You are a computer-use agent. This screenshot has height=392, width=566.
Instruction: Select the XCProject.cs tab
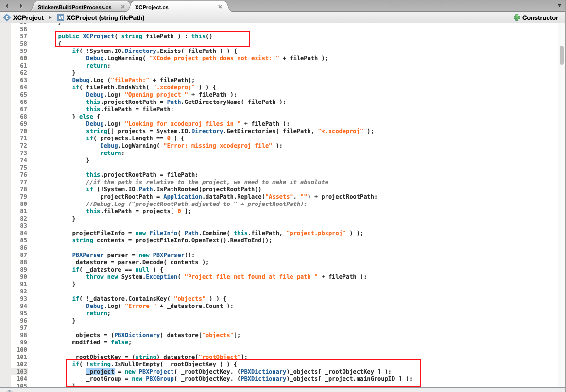click(x=152, y=7)
